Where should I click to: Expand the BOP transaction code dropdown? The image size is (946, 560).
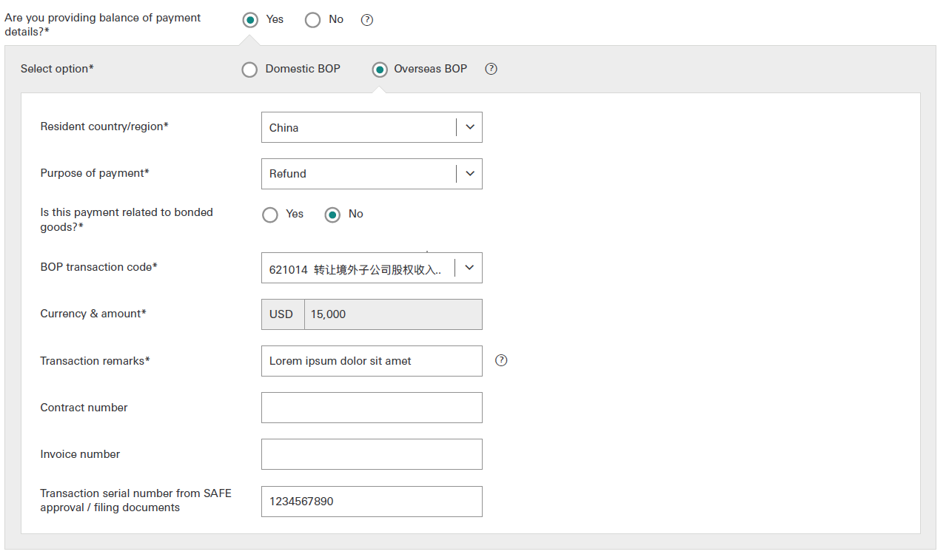coord(469,268)
